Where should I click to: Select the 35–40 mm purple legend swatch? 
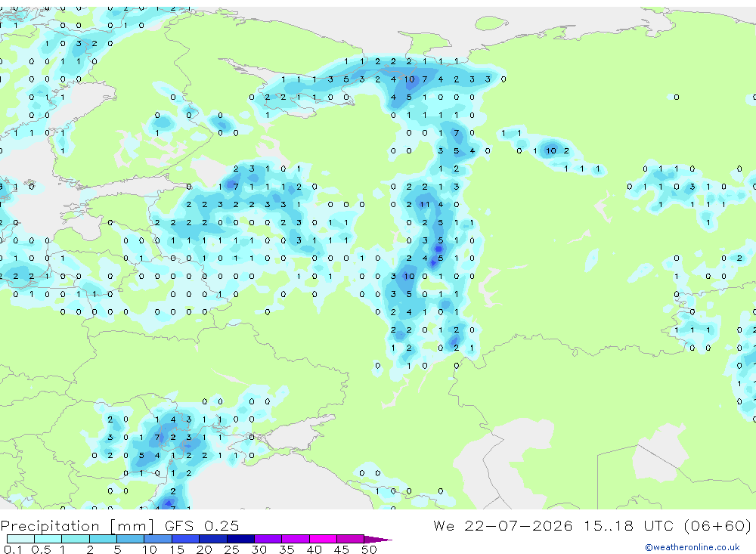pyautogui.click(x=296, y=539)
